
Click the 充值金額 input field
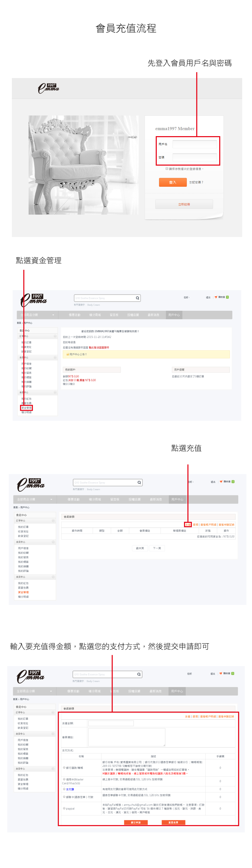111,723
